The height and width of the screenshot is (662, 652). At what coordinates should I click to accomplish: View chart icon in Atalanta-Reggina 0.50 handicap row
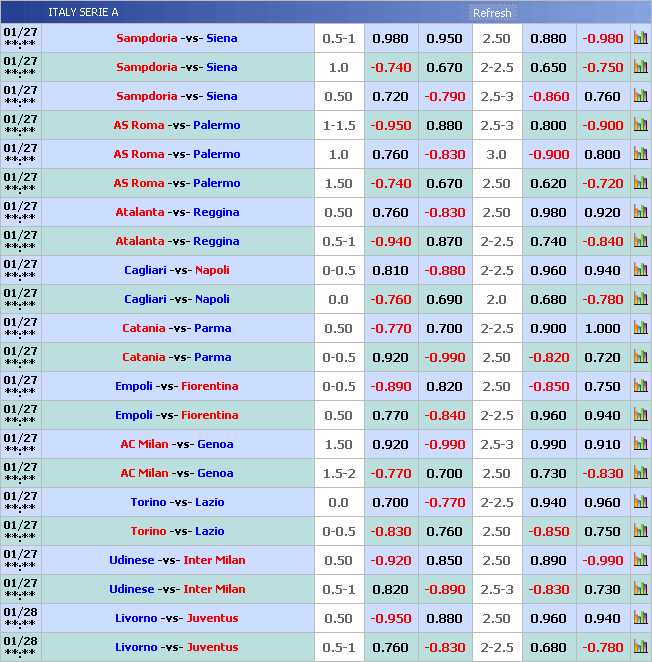(640, 212)
